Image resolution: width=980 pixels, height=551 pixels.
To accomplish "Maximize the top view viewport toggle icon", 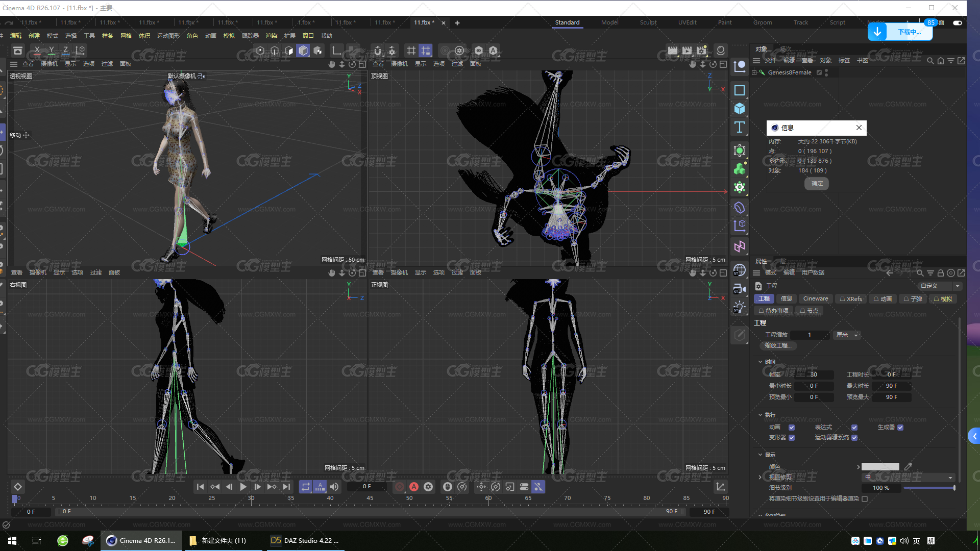I will [x=723, y=64].
